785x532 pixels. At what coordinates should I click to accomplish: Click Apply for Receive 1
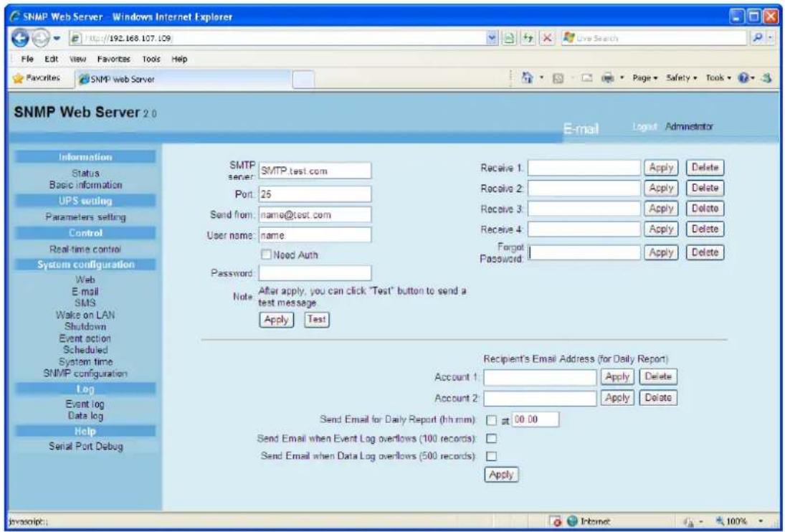tap(661, 168)
